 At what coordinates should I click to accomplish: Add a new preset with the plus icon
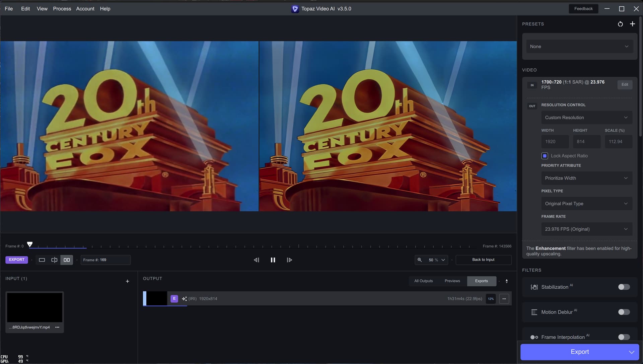coord(633,24)
